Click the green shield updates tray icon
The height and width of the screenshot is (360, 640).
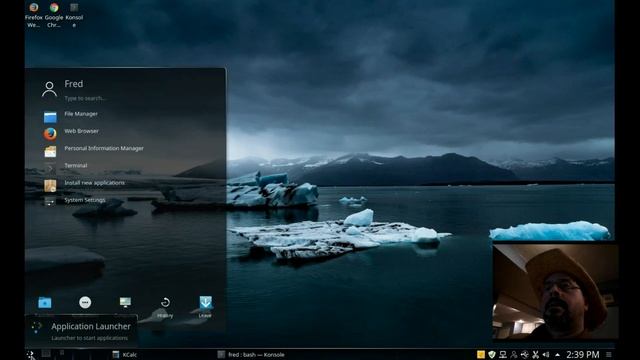[492, 355]
